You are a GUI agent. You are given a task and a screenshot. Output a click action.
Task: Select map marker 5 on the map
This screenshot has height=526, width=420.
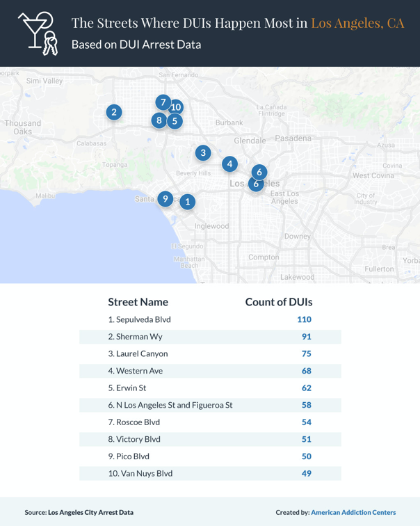(x=175, y=121)
